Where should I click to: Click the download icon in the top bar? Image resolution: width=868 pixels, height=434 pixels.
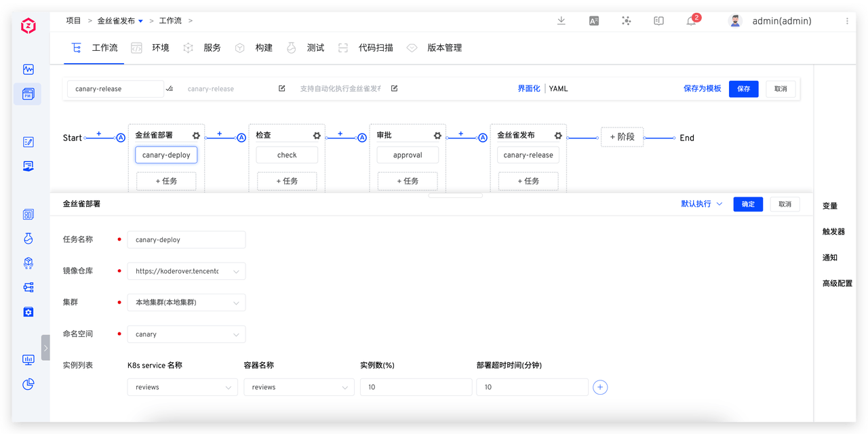click(561, 21)
